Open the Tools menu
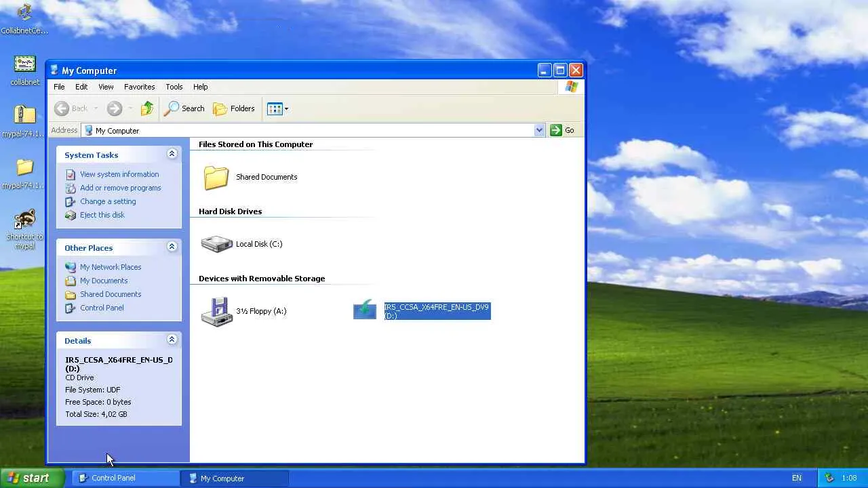This screenshot has height=488, width=868. [x=174, y=87]
